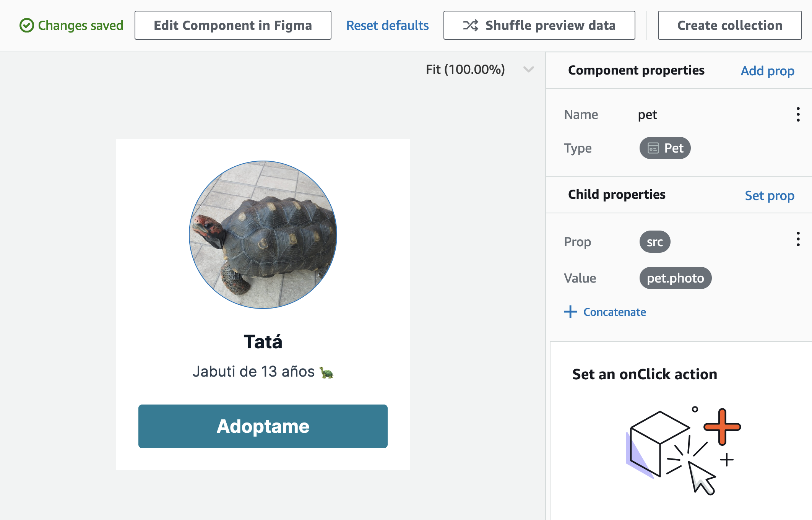
Task: Open the src prop selector
Action: pos(655,242)
